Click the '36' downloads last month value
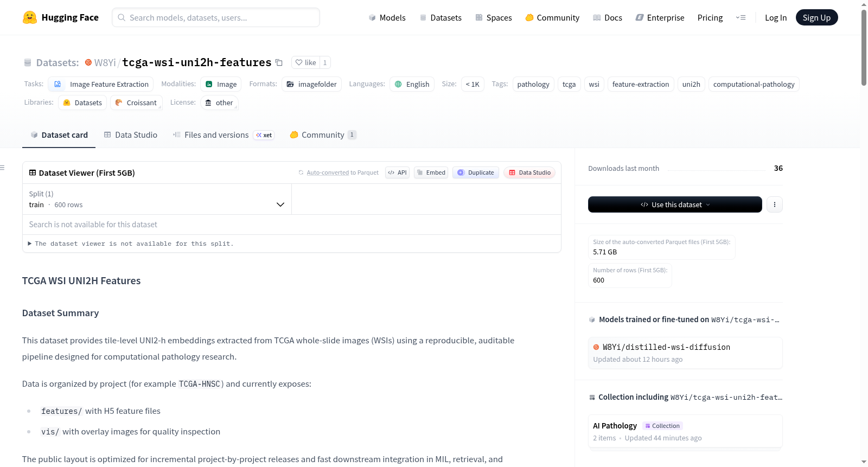Screen dimensions: 868x467 tap(778, 168)
